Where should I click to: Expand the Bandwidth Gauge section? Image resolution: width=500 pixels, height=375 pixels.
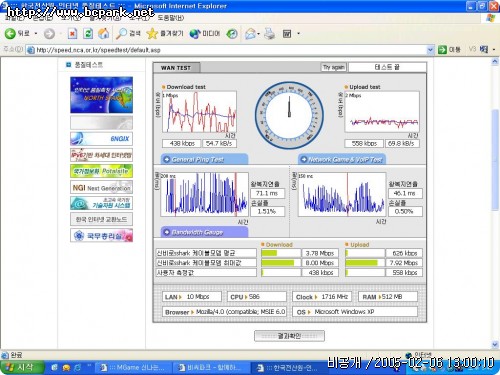click(x=204, y=232)
